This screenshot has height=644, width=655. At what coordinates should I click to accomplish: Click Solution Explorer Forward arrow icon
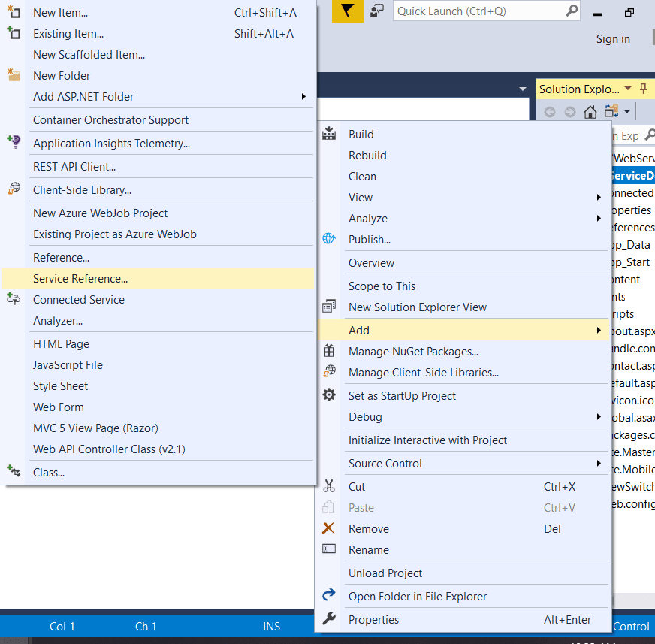(x=570, y=112)
